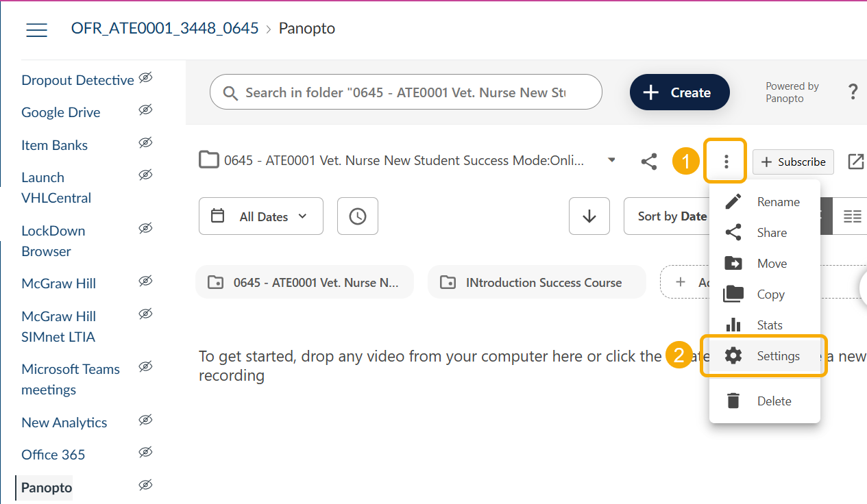Click the Powered by Panopto label

pos(792,92)
